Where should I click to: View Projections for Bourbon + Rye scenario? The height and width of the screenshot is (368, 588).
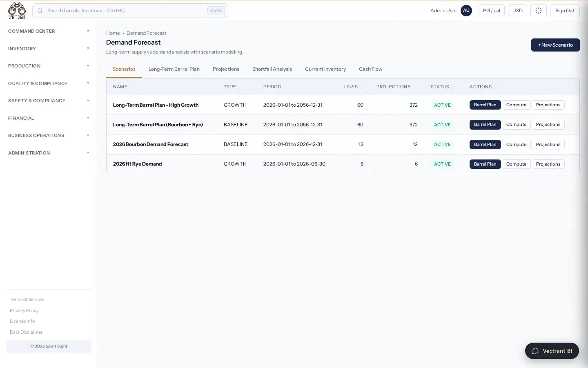tap(548, 124)
